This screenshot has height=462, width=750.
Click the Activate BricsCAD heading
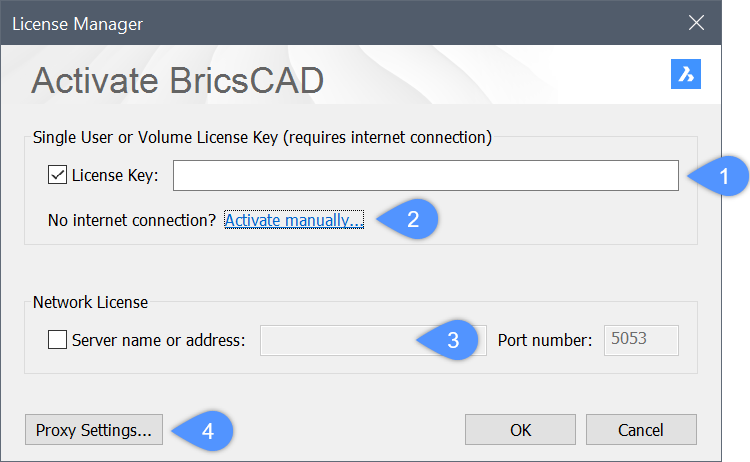(x=177, y=80)
